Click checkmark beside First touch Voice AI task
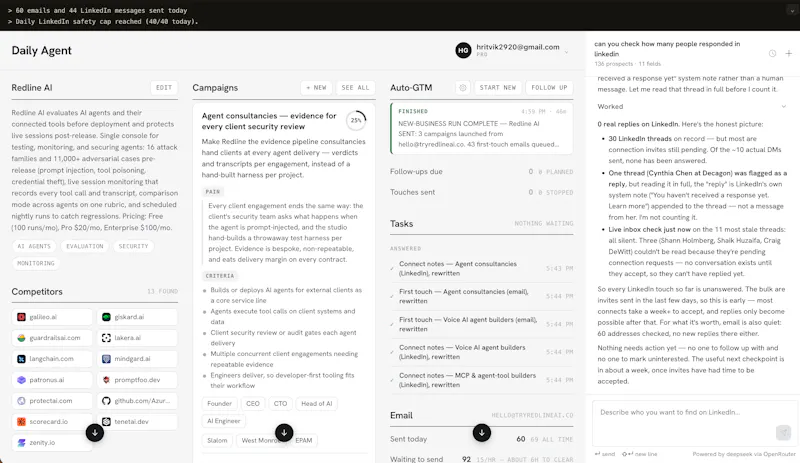800x463 pixels. point(392,324)
